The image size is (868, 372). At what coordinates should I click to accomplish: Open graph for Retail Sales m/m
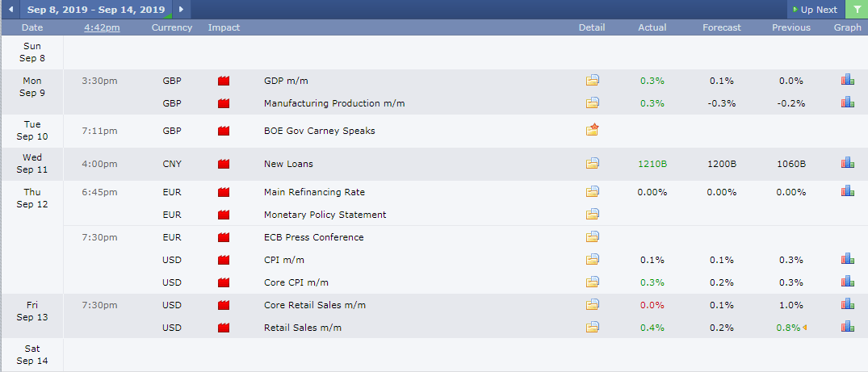(x=847, y=327)
